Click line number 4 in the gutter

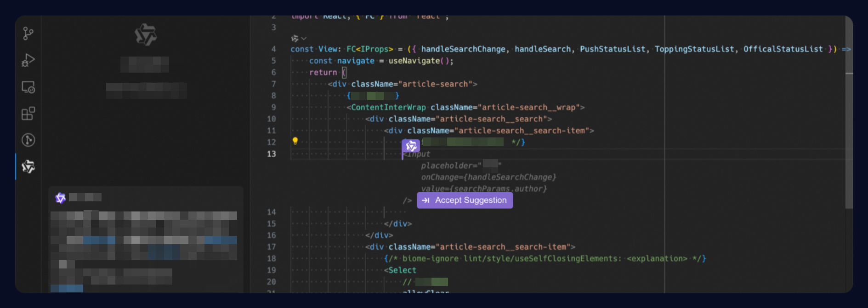point(274,49)
